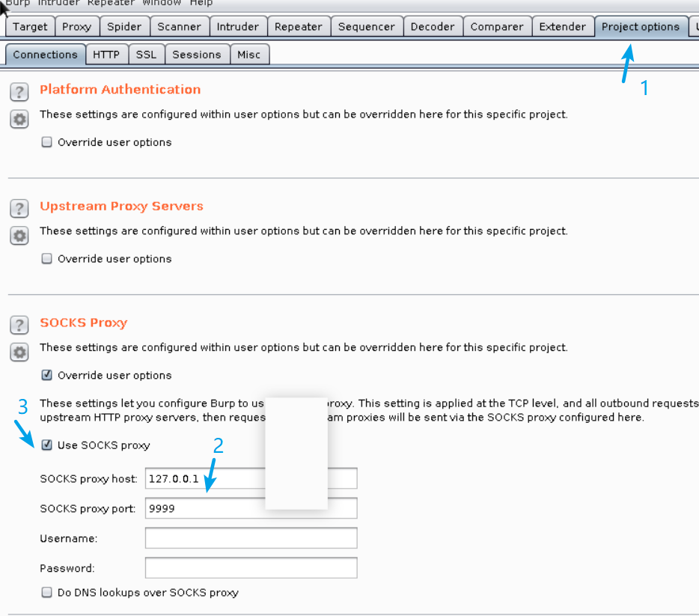The height and width of the screenshot is (616, 699).
Task: Enable Override user options for Upstream Proxy Servers
Action: tap(46, 258)
